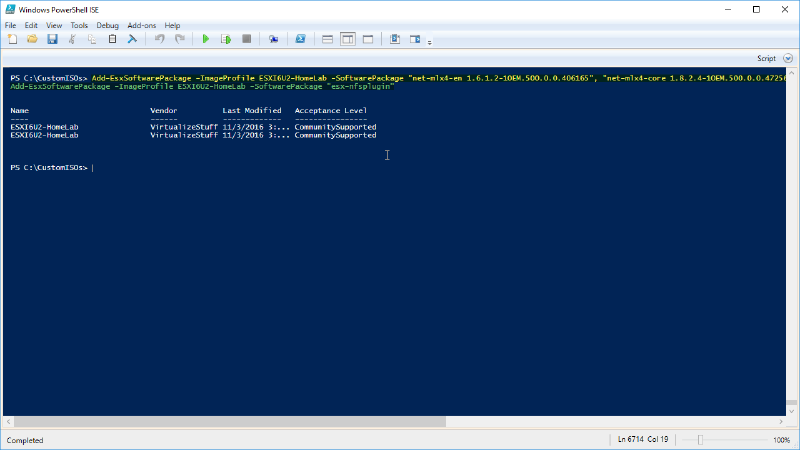Click the horizontal scrollbar left arrow
The height and width of the screenshot is (450, 800).
tap(8, 421)
